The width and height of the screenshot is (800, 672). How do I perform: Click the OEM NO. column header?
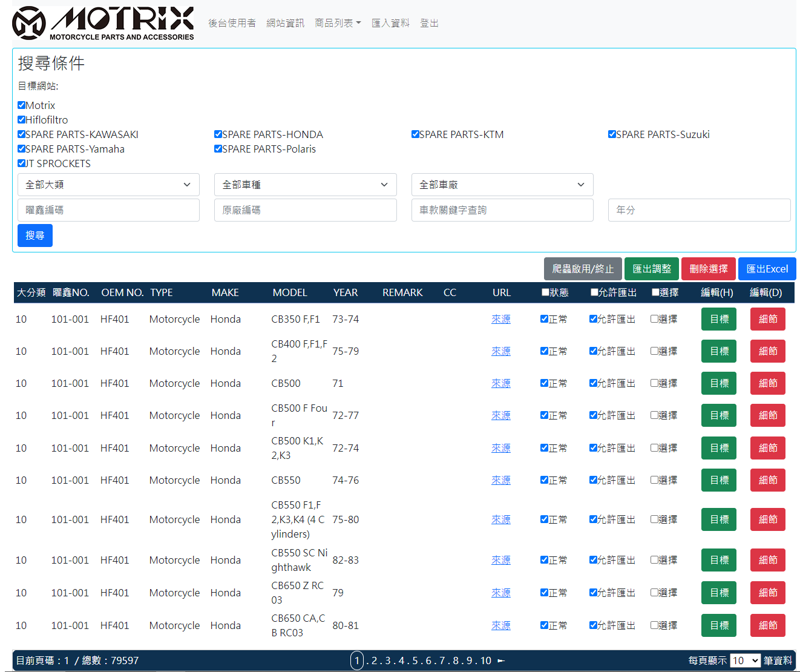coord(122,292)
